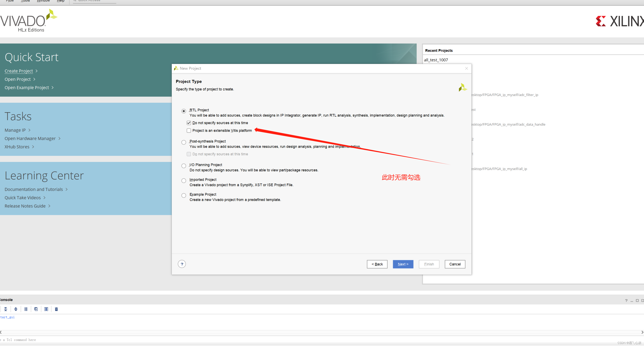Image resolution: width=644 pixels, height=346 pixels.
Task: Click XHub Stores link
Action: click(17, 147)
